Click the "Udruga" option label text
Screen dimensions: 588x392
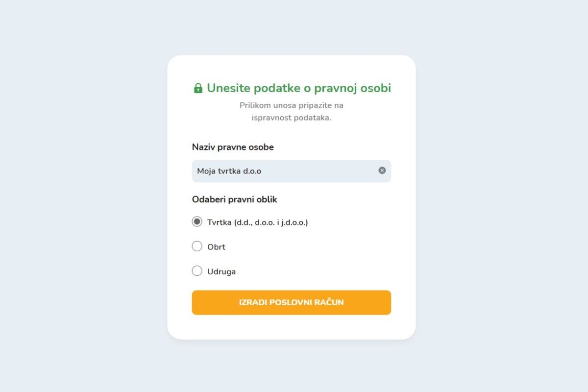[221, 271]
